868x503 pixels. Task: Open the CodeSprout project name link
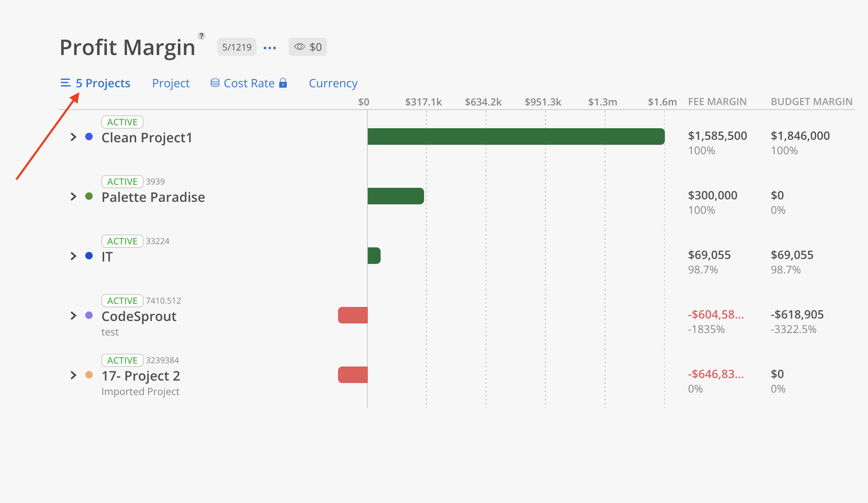tap(139, 316)
